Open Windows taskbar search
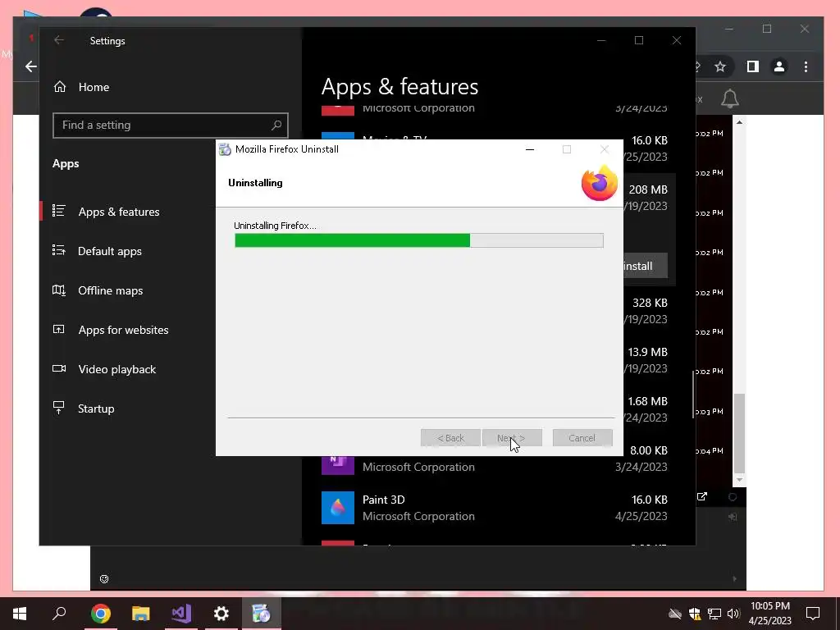The image size is (840, 630). (59, 614)
